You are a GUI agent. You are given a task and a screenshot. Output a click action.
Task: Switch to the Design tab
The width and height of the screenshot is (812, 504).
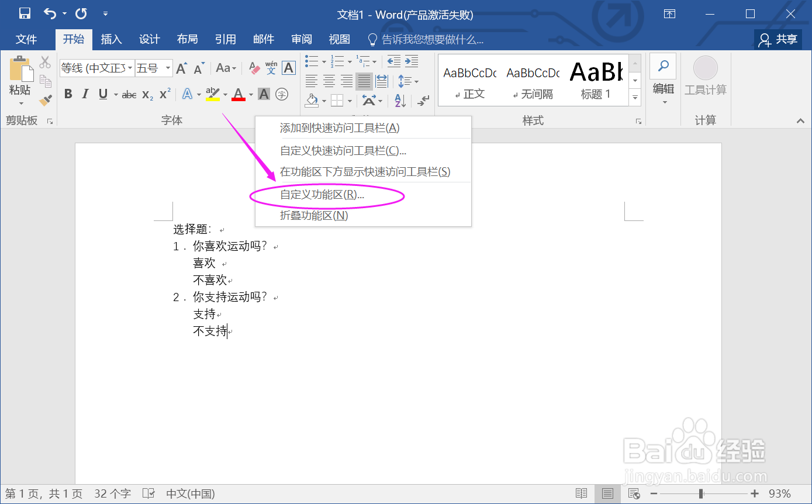pyautogui.click(x=149, y=39)
